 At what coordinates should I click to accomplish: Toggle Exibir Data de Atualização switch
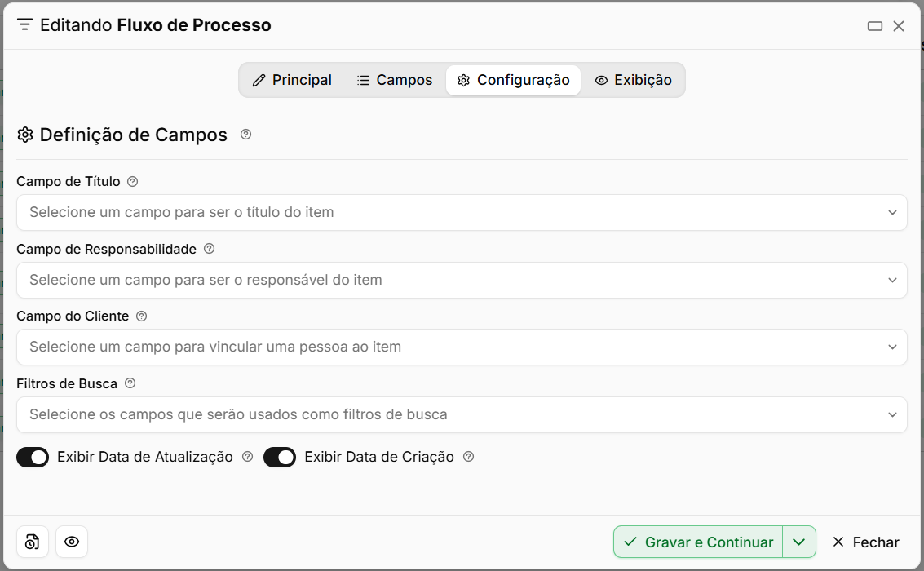(33, 457)
